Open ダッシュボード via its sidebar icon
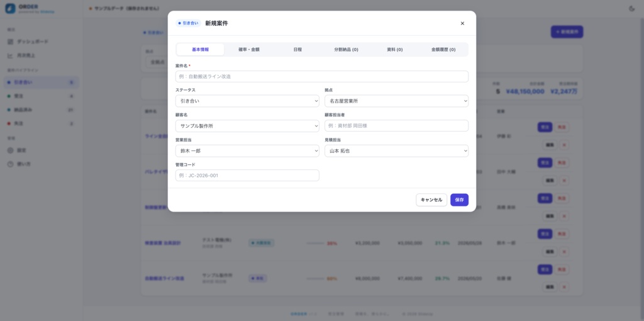The image size is (644, 321). pyautogui.click(x=10, y=42)
